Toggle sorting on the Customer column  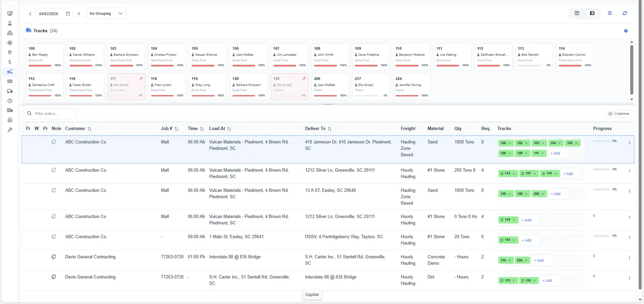(90, 129)
